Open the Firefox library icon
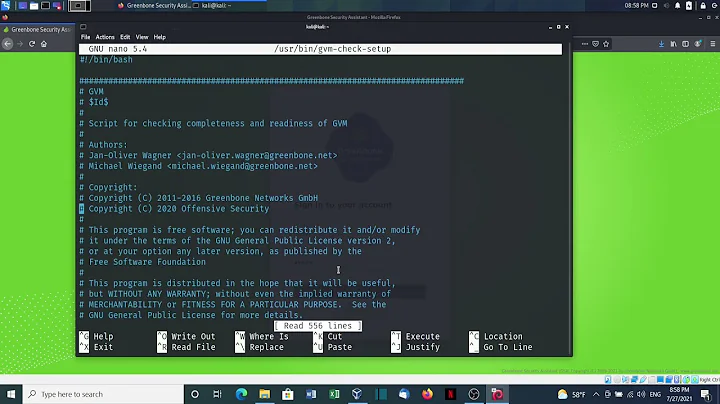 coord(674,44)
